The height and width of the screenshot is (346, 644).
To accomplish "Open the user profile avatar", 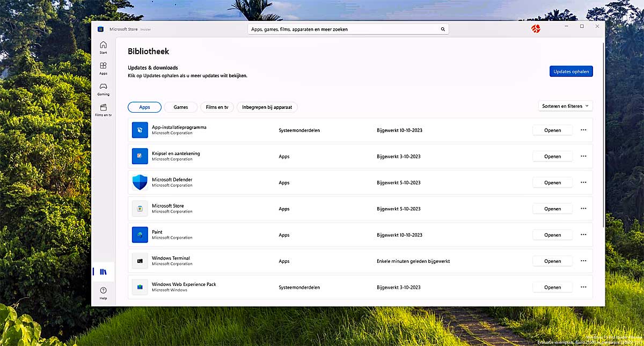I will (536, 28).
